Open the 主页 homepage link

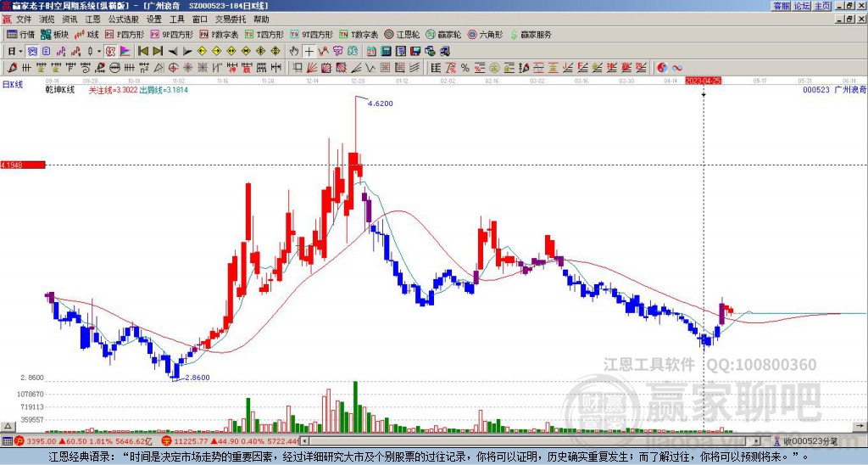tap(822, 6)
